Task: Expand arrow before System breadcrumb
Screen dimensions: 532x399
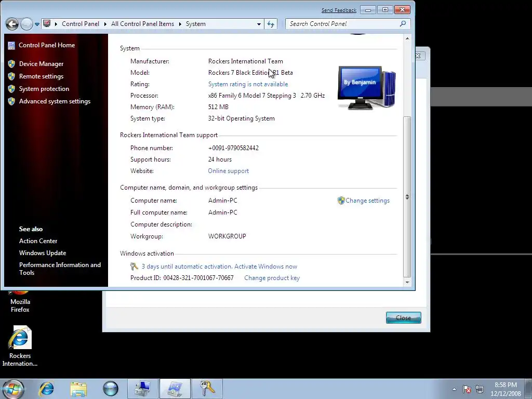Action: click(x=180, y=24)
